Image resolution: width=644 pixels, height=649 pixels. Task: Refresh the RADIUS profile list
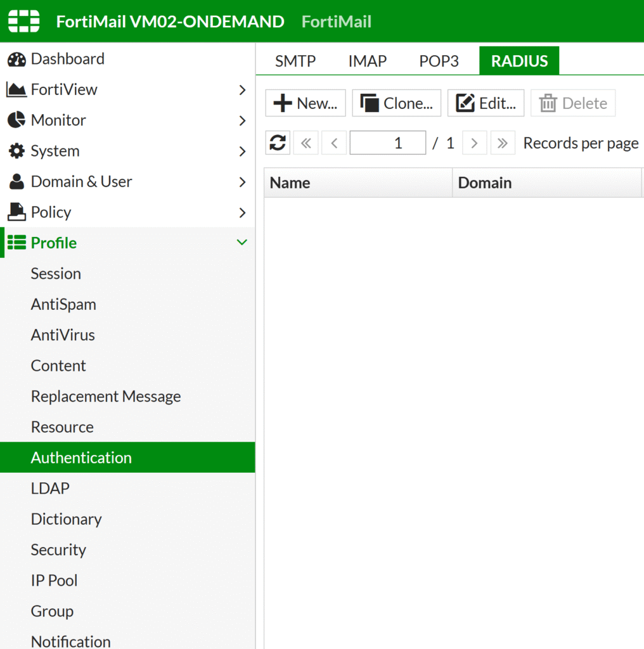click(277, 143)
